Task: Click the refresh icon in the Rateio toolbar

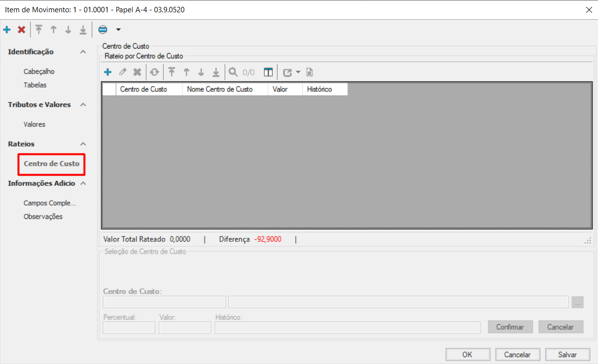Action: click(155, 72)
